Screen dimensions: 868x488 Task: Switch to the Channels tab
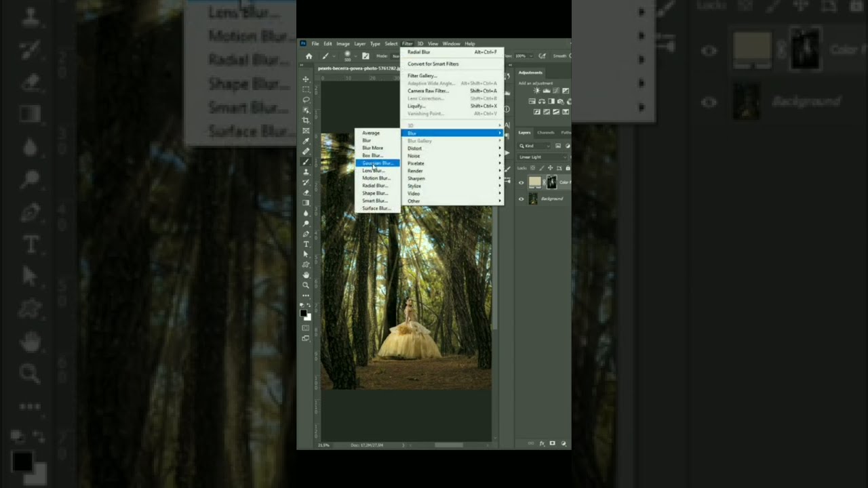[546, 132]
